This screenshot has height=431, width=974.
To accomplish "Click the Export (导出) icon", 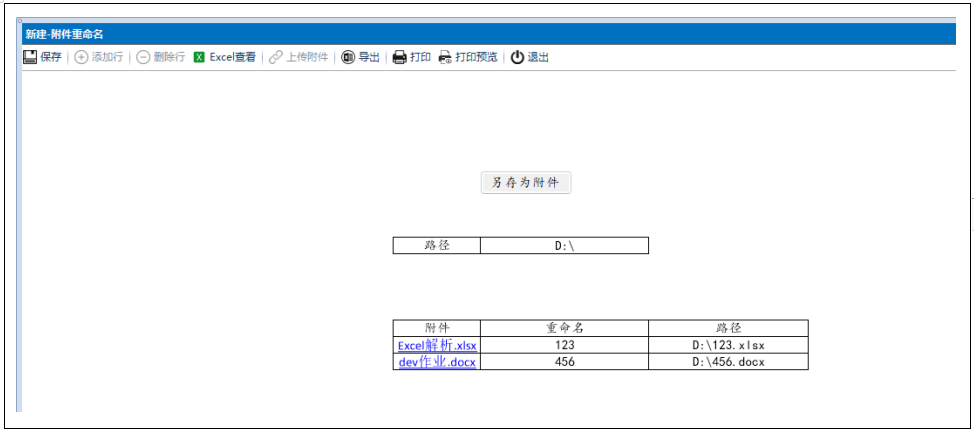I will pyautogui.click(x=348, y=57).
